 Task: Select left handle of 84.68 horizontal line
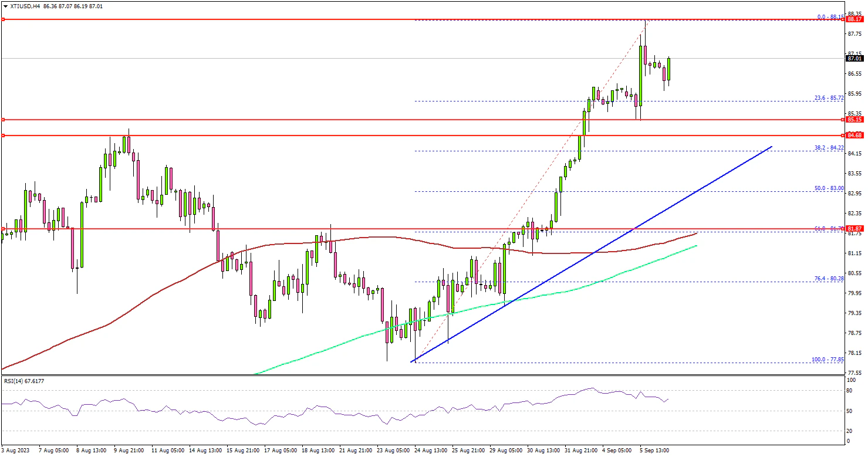coord(3,136)
